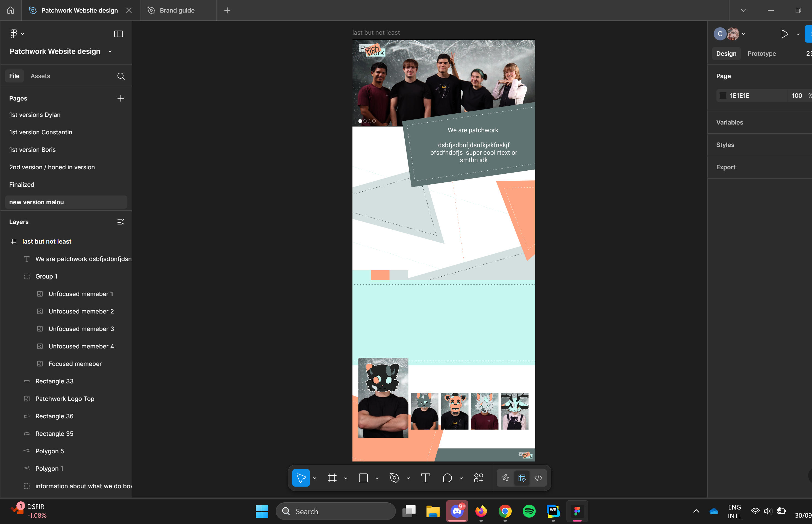Switch to Draw mode toggle

(x=505, y=478)
